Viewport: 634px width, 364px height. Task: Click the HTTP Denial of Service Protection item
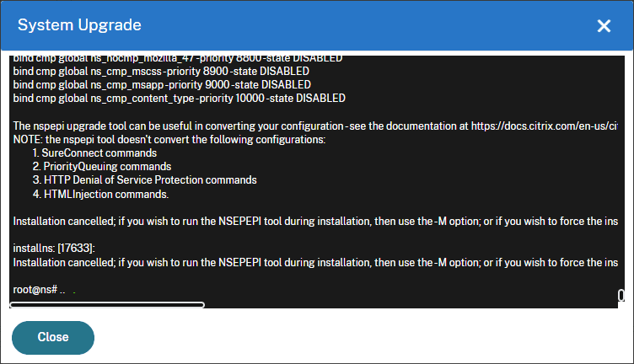pyautogui.click(x=145, y=179)
